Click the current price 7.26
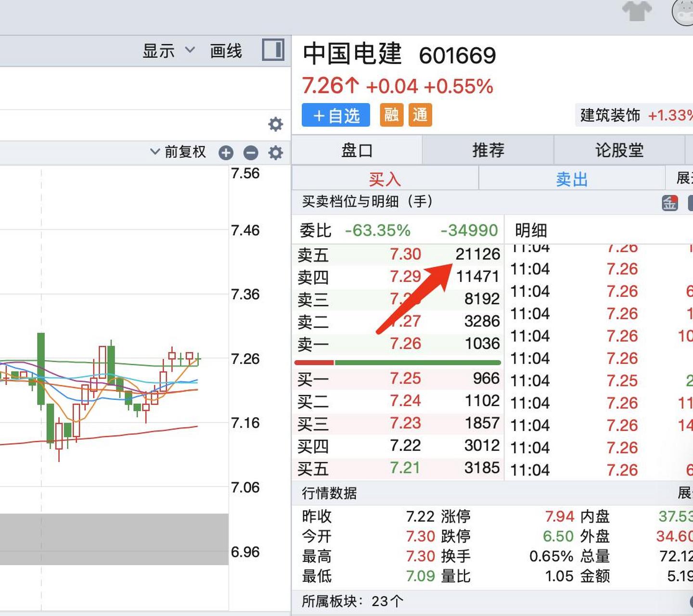Image resolution: width=693 pixels, height=616 pixels. 322,86
